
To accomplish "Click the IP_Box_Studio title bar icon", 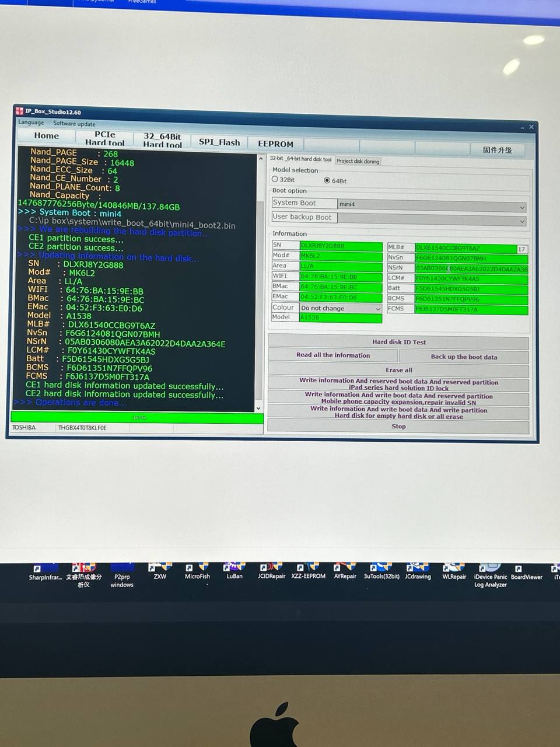I will (x=19, y=111).
